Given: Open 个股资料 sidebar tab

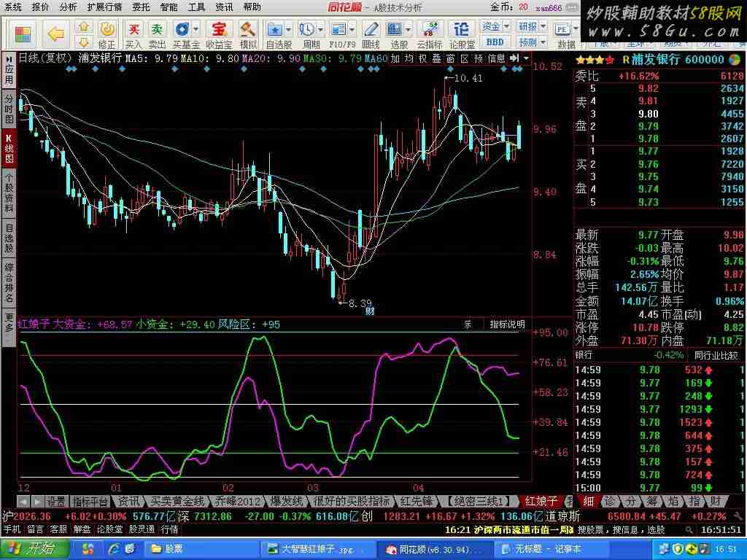Looking at the screenshot, I should 9,192.
